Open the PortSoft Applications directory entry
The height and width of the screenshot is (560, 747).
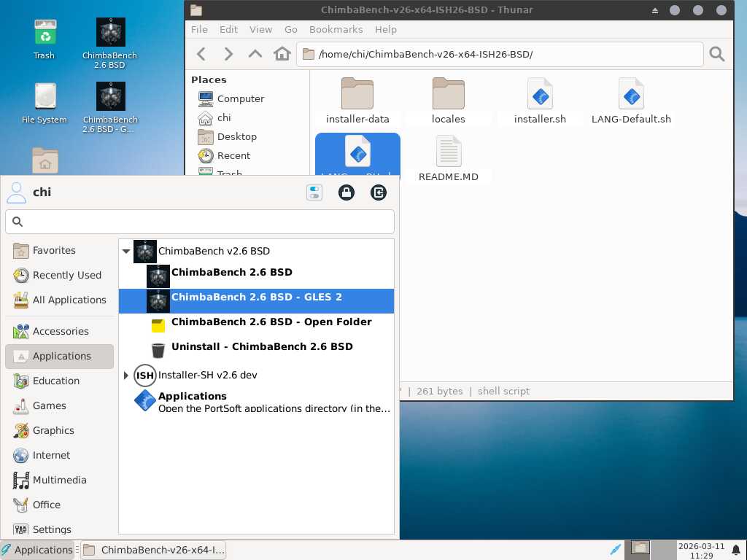pos(256,400)
